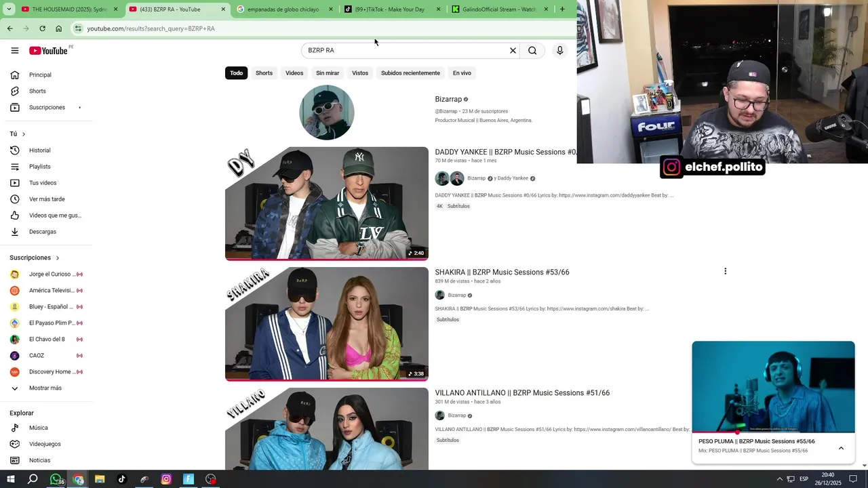The image size is (868, 488).
Task: Open Ver más tarde list
Action: (46, 199)
